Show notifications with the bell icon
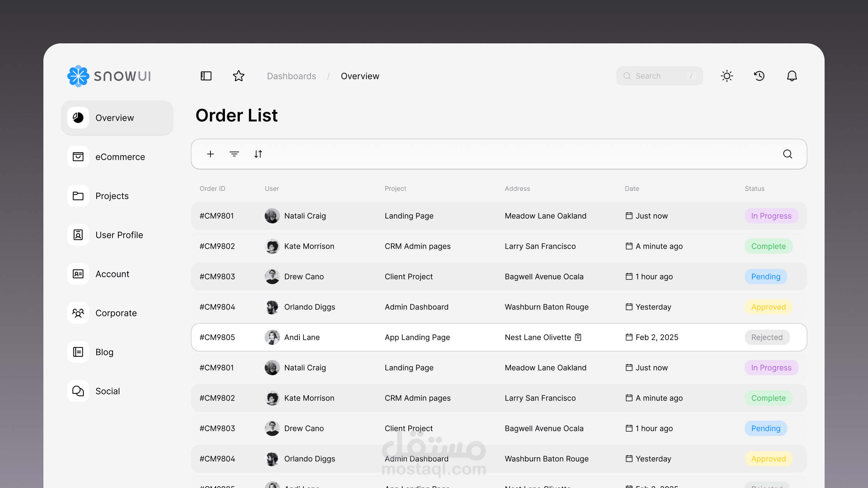Image resolution: width=868 pixels, height=488 pixels. [792, 76]
